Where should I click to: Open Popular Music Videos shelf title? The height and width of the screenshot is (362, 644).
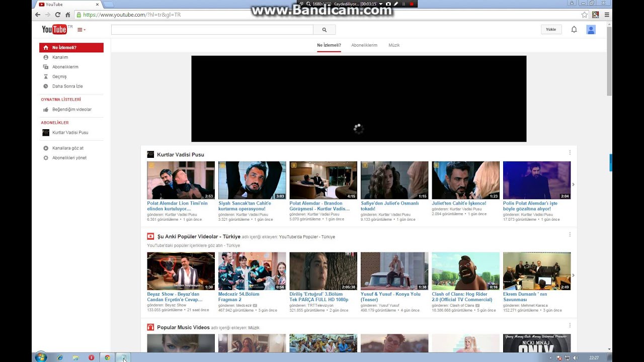[x=183, y=327]
